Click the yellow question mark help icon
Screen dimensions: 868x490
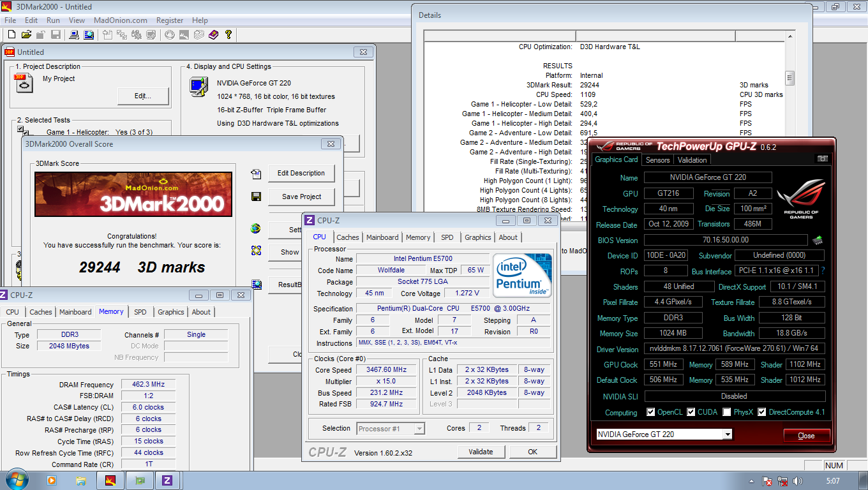pos(228,34)
